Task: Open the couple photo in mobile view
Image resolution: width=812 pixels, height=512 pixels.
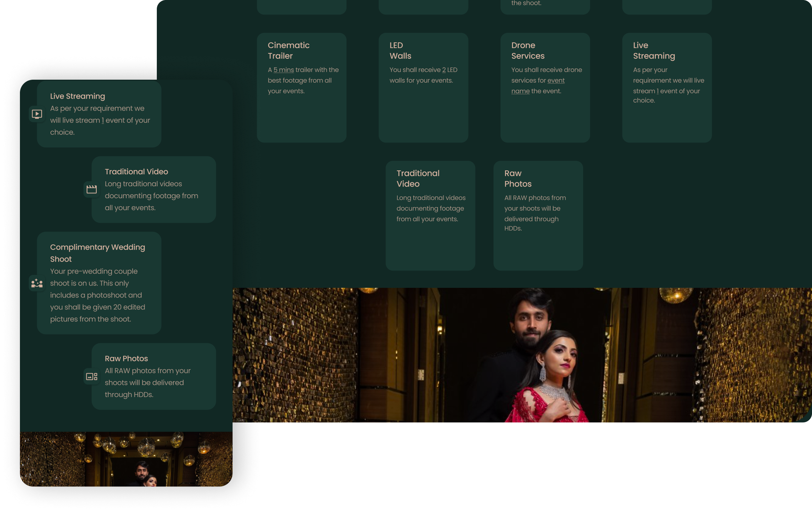Action: click(126, 459)
